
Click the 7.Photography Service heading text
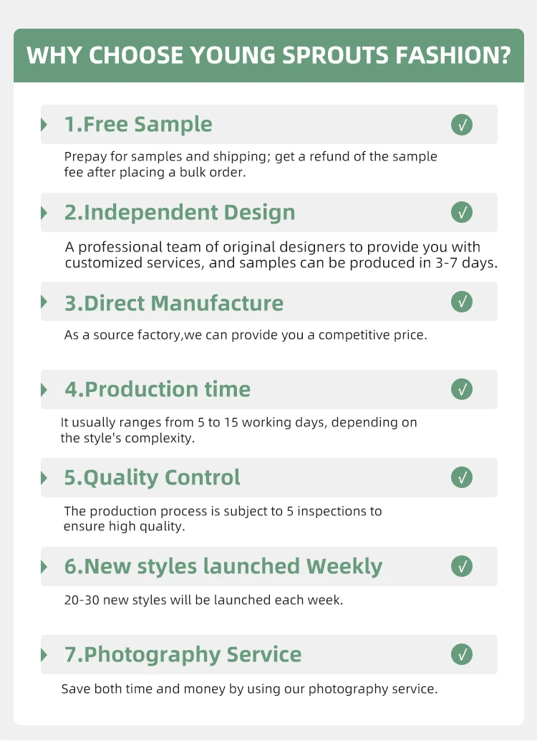pyautogui.click(x=183, y=655)
